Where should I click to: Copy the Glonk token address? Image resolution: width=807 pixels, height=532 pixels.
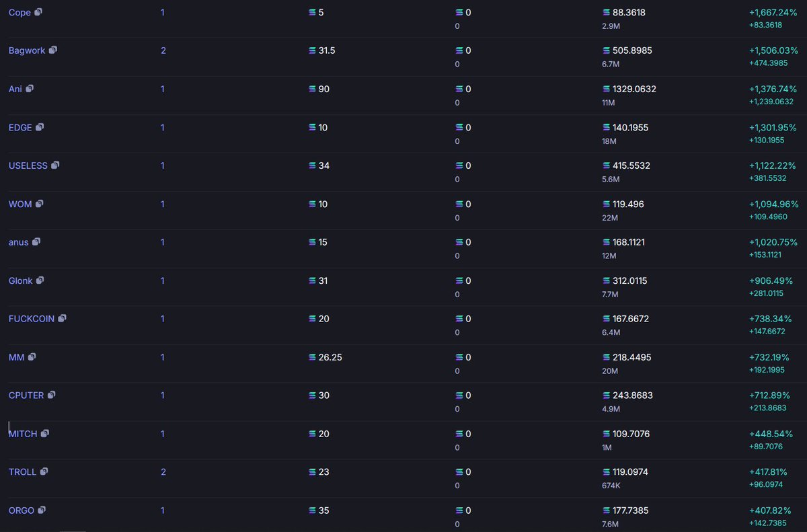pos(40,280)
